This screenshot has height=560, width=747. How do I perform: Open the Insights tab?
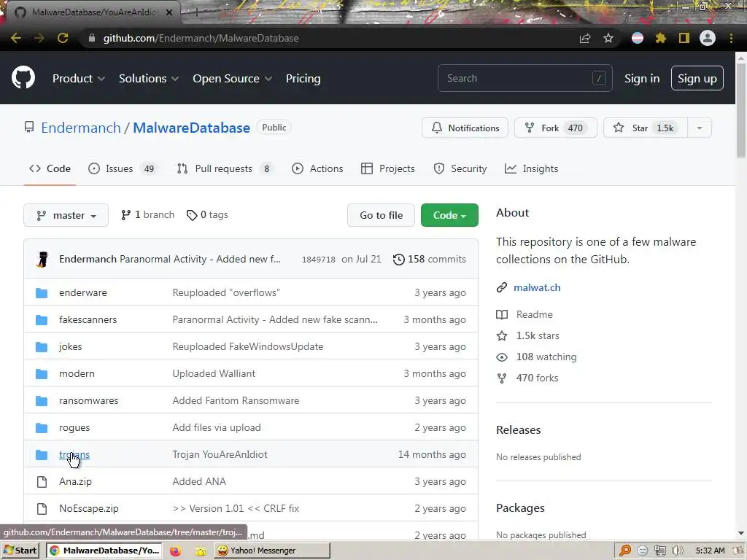(x=531, y=168)
